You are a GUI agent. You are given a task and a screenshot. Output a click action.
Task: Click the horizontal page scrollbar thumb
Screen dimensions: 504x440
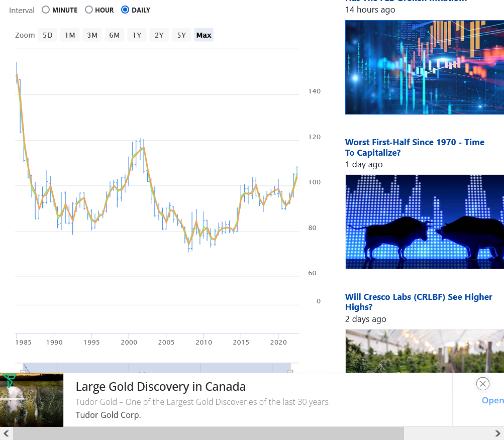click(x=209, y=433)
